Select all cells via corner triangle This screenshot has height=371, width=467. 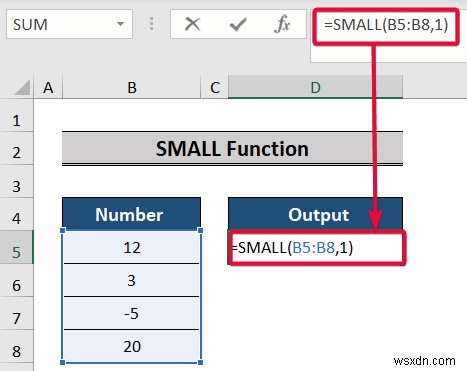[x=22, y=88]
